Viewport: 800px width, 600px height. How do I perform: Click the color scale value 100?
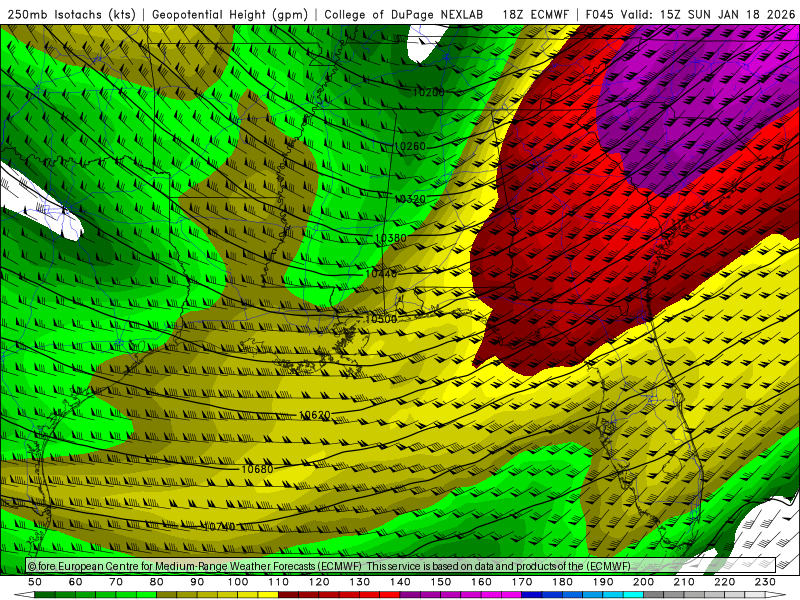pyautogui.click(x=238, y=582)
